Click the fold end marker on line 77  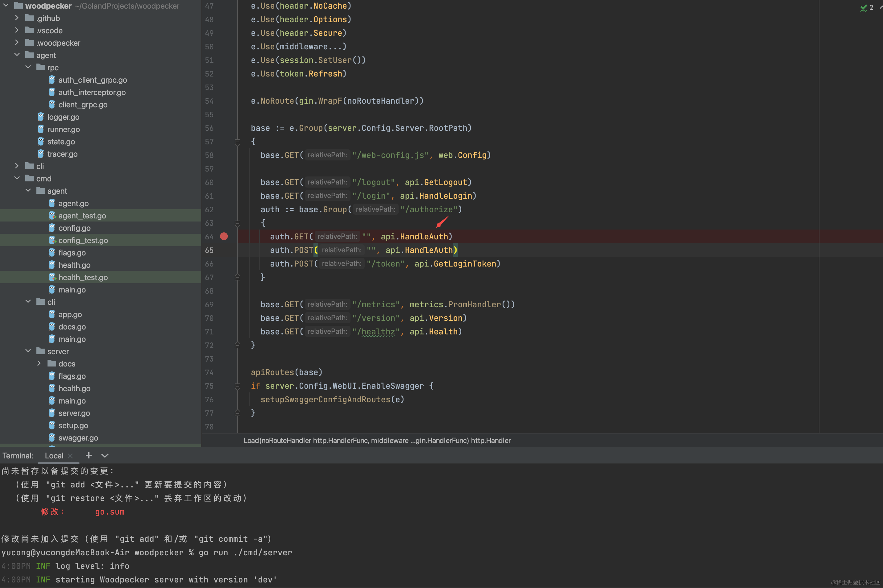(237, 413)
